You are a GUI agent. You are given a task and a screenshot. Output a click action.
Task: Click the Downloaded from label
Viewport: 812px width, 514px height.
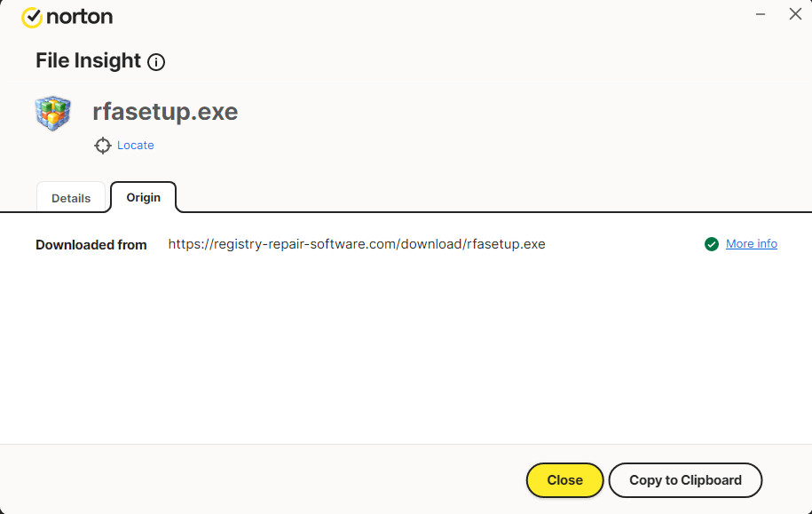(x=91, y=245)
